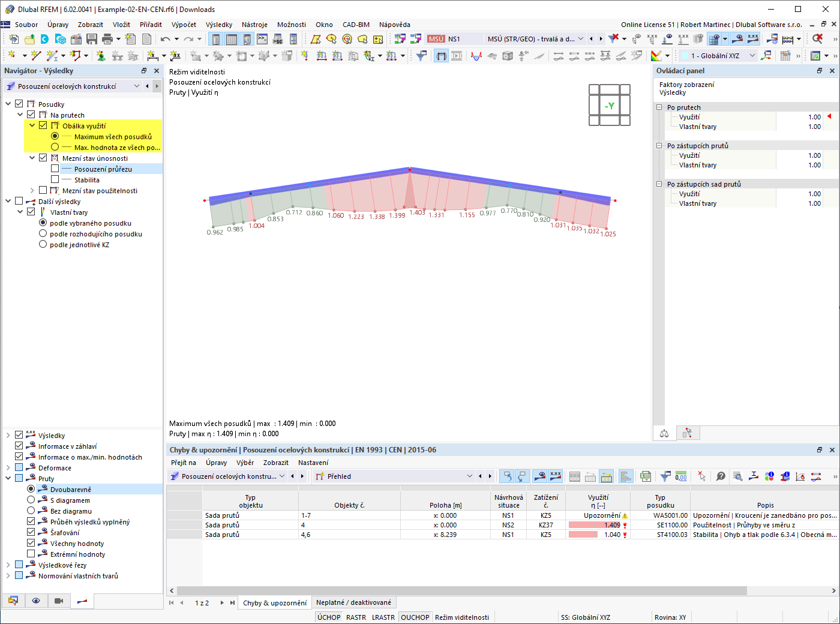The image size is (840, 624).
Task: Select Max. hodnota ze všech posudků radio
Action: 55,147
